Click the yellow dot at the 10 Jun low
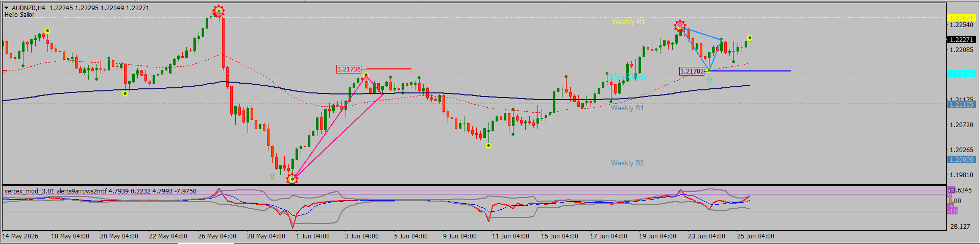This screenshot has height=244, width=980. click(x=488, y=146)
